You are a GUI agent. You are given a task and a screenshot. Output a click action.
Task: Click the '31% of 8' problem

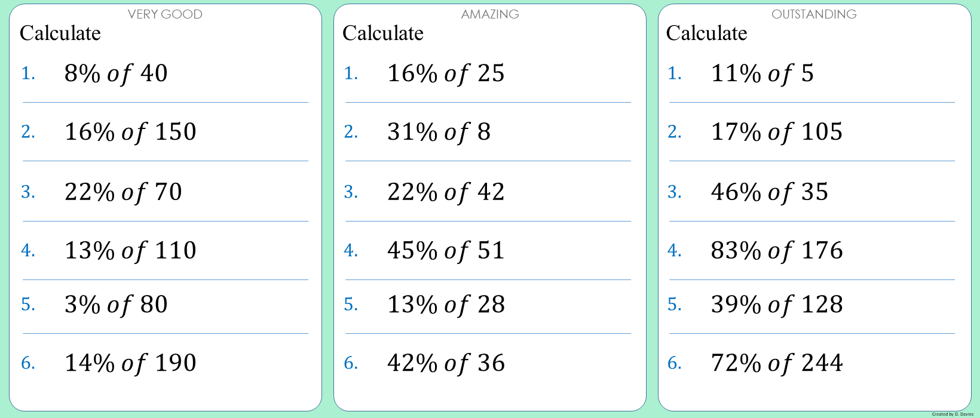pyautogui.click(x=439, y=132)
